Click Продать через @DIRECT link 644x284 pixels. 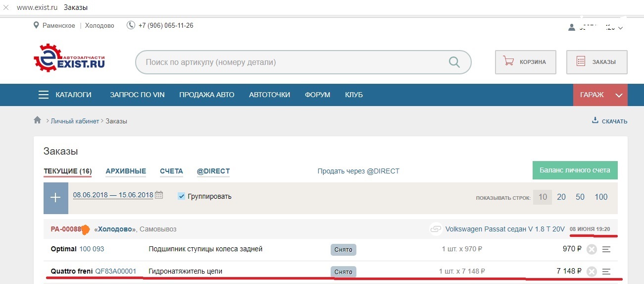click(358, 171)
